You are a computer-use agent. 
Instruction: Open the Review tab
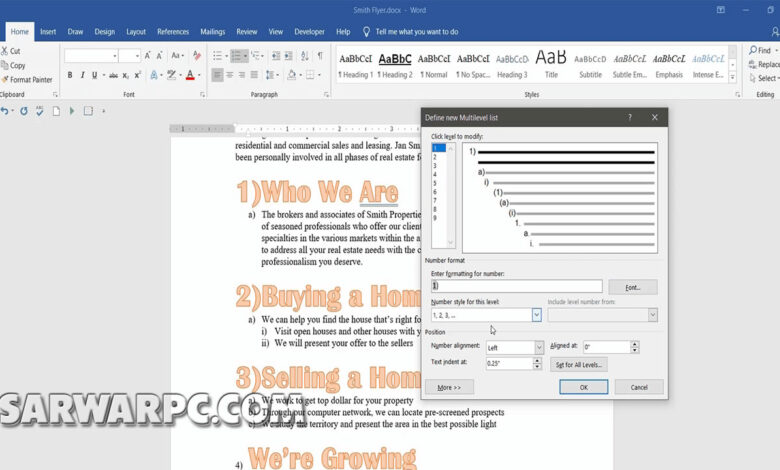point(247,32)
